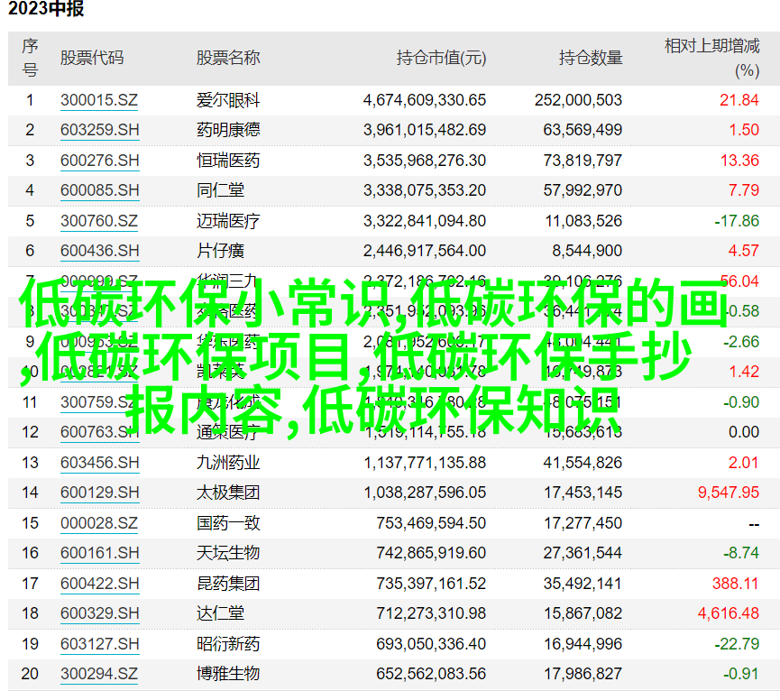Open stock code link 600085.SH
Image resolution: width=780 pixels, height=700 pixels.
point(99,190)
